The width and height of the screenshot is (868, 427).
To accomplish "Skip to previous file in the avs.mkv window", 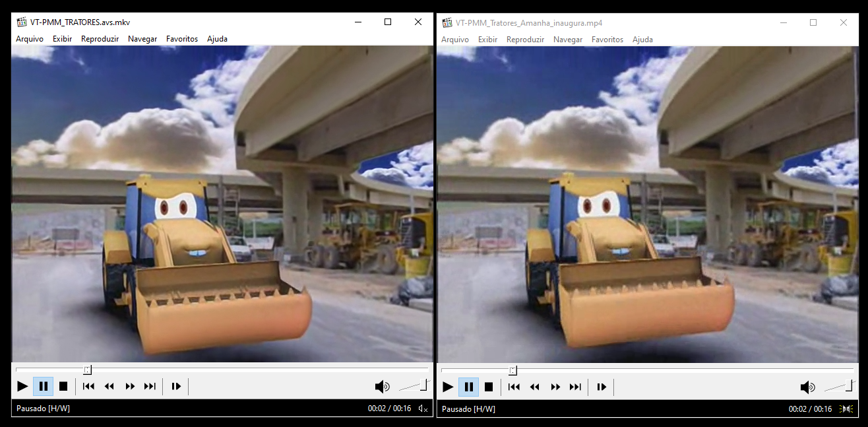I will coord(88,386).
